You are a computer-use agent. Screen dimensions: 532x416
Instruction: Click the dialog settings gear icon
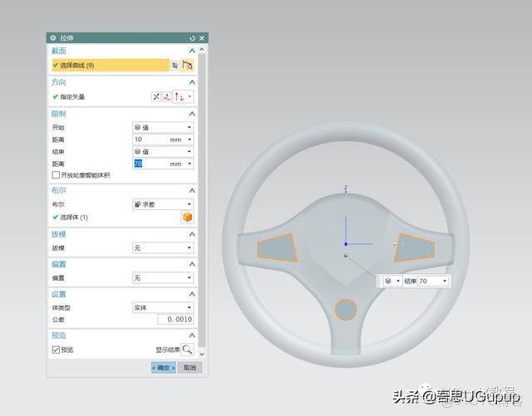tap(53, 38)
